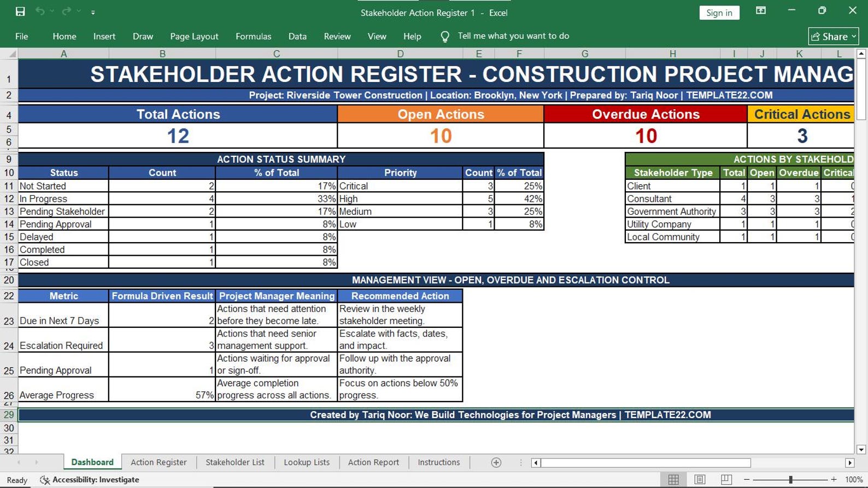Select the Overdue Actions header cell
The image size is (868, 488).
(x=646, y=114)
